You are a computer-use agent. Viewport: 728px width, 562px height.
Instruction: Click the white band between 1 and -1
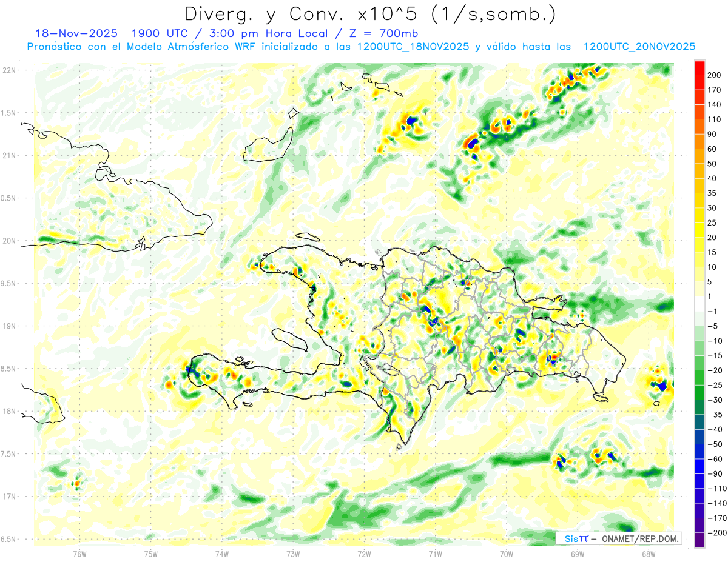click(x=699, y=304)
